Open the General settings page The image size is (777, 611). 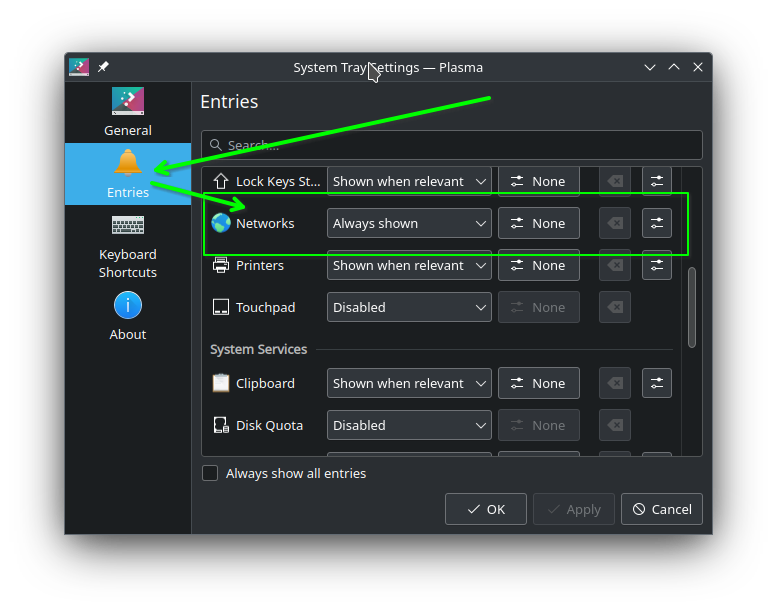128,112
